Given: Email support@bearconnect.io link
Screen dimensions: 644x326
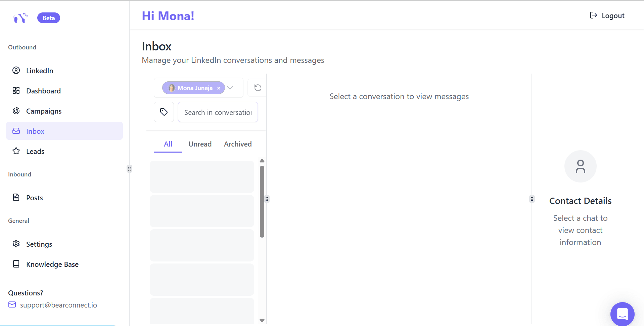Looking at the screenshot, I should pyautogui.click(x=58, y=305).
